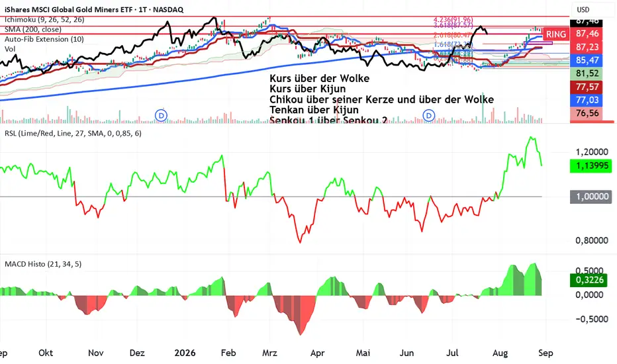Click the green 0,3226 MACD value label
The height and width of the screenshot is (364, 617).
click(x=589, y=280)
